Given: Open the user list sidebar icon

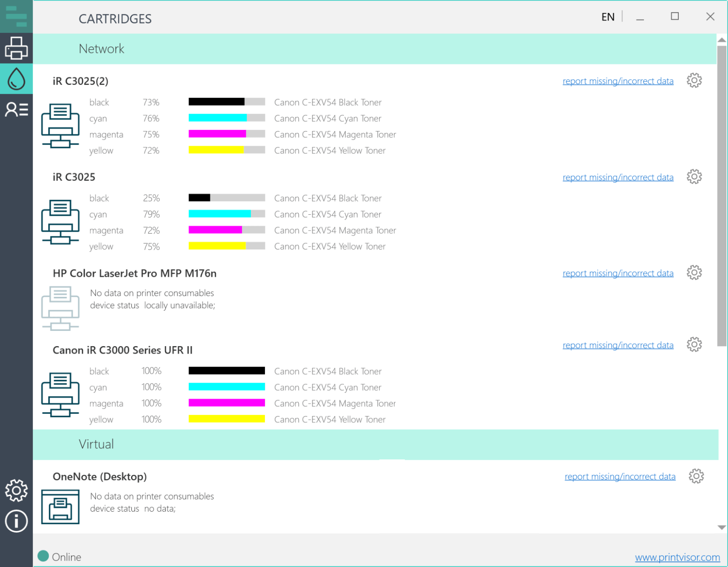Looking at the screenshot, I should (x=16, y=109).
